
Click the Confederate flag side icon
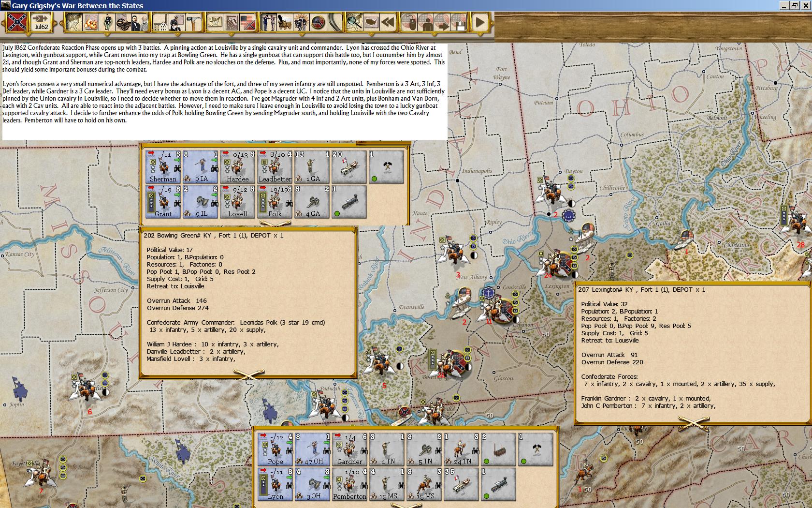[x=16, y=22]
